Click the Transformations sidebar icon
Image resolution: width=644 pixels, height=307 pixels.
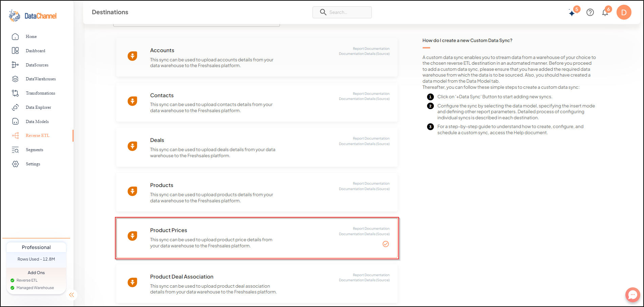[x=15, y=93]
